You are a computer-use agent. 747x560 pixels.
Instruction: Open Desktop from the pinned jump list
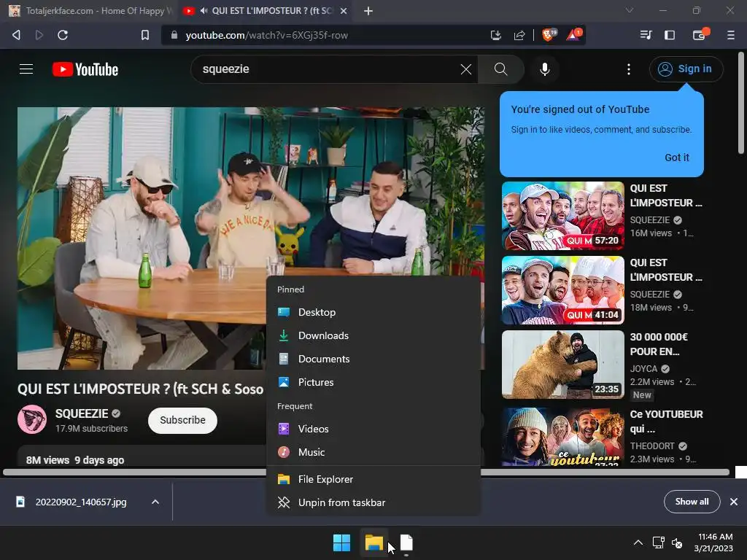pyautogui.click(x=373, y=312)
